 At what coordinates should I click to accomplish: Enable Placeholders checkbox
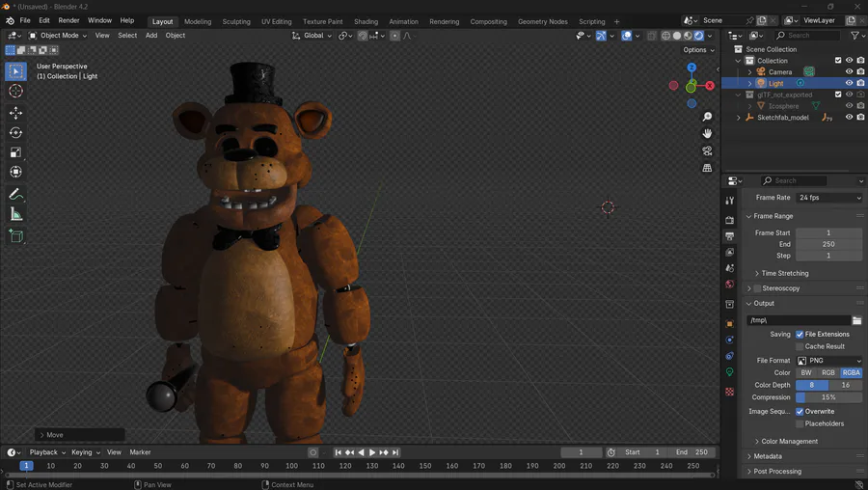point(800,423)
